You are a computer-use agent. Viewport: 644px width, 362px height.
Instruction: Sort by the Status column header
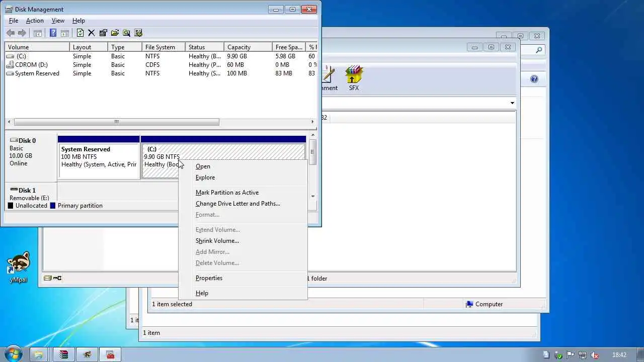point(204,47)
